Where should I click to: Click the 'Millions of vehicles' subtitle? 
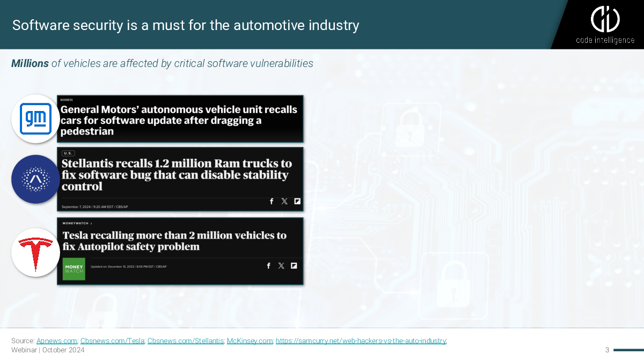(162, 63)
